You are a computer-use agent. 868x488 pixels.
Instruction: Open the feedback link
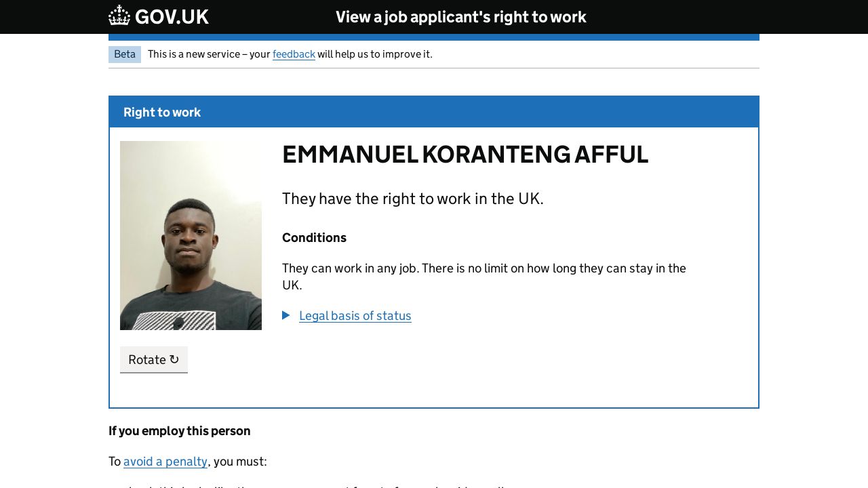tap(294, 54)
